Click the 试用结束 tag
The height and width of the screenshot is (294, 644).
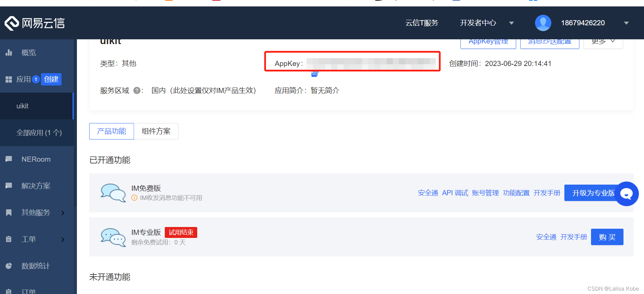[181, 232]
